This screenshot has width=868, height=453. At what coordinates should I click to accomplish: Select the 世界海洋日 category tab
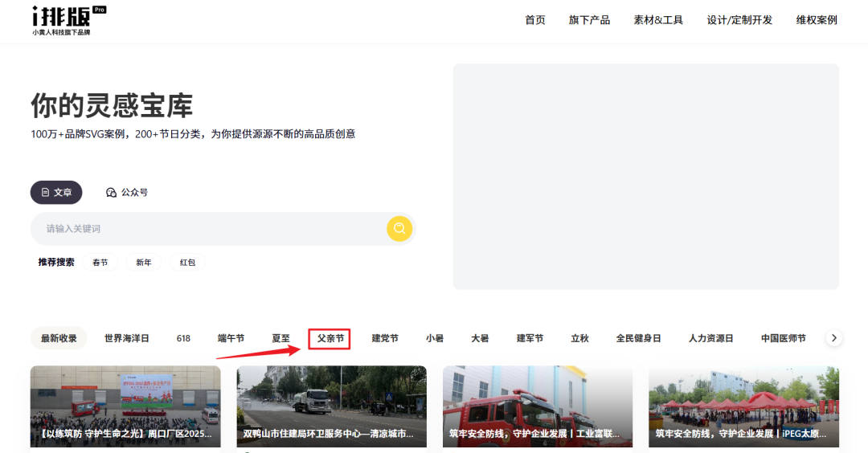point(127,338)
